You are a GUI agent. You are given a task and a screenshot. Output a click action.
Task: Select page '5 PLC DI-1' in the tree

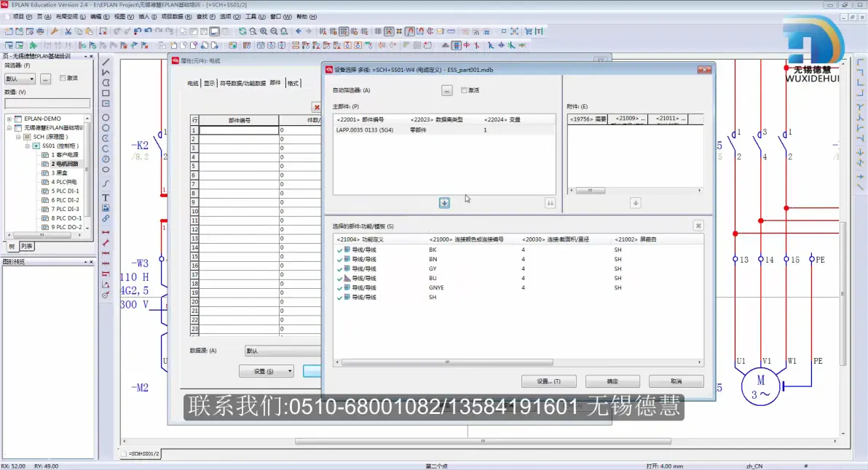(x=65, y=191)
